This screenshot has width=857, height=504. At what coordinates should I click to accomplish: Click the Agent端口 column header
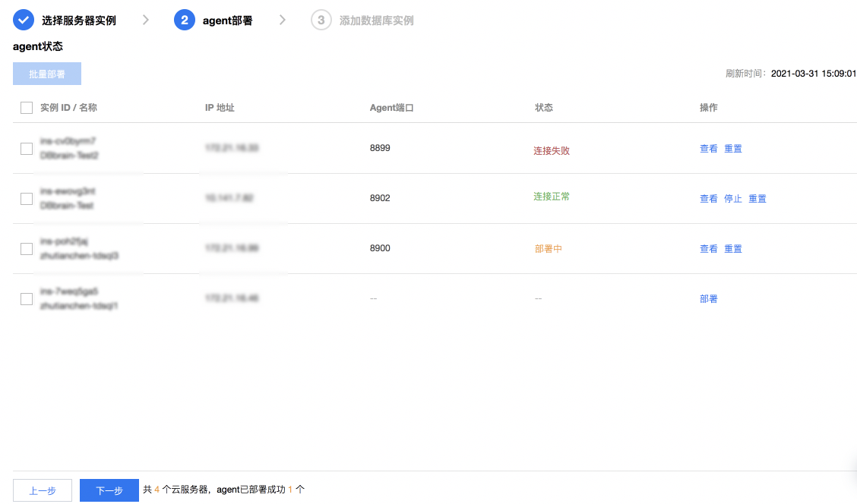pos(391,108)
